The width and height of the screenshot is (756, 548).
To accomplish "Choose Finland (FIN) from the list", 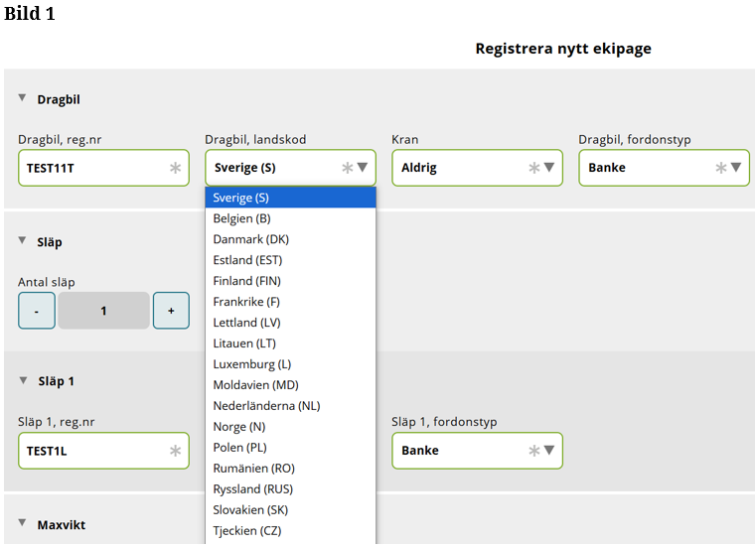I will pyautogui.click(x=290, y=281).
